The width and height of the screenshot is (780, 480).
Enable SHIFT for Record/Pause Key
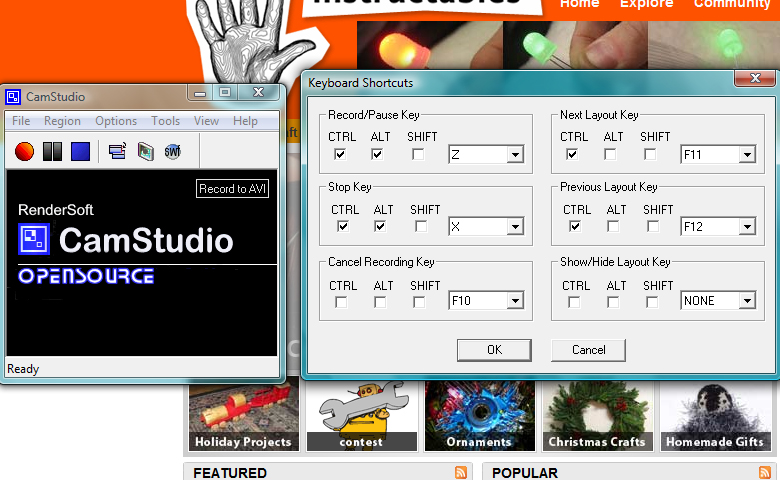[418, 154]
